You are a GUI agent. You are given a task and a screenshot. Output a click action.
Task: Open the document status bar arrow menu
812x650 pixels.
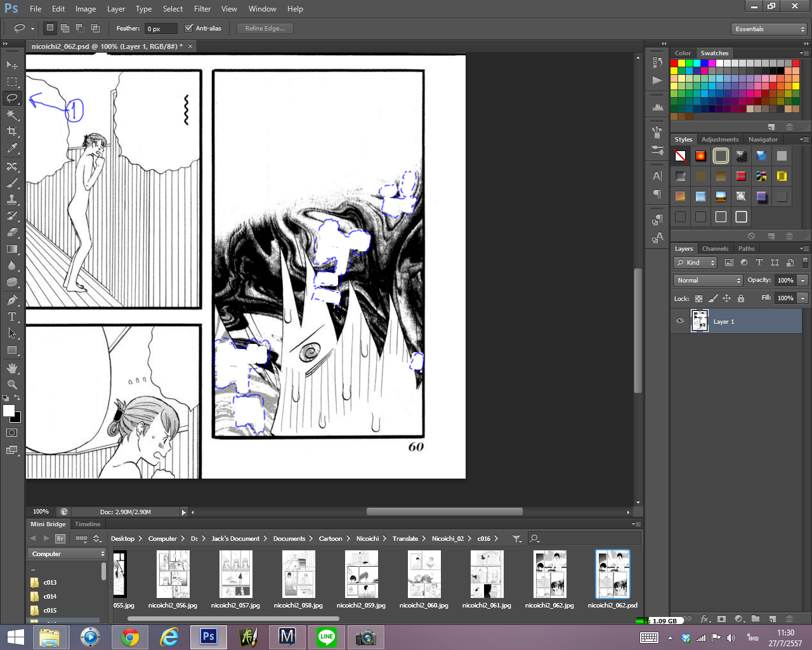pyautogui.click(x=184, y=512)
